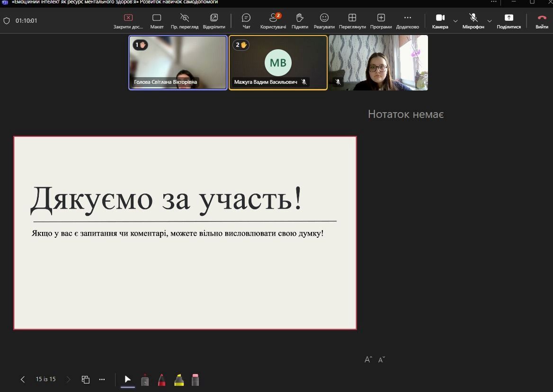Toggle the Мікрофон microphone mute

coord(473,20)
